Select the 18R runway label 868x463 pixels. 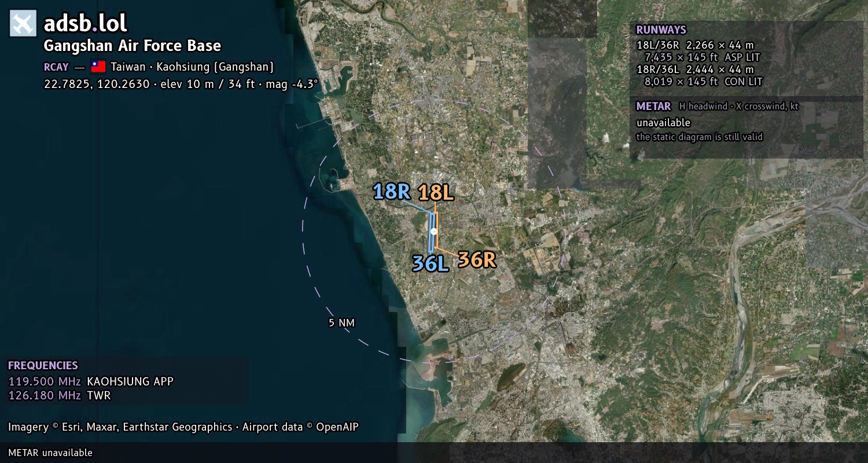[x=392, y=192]
